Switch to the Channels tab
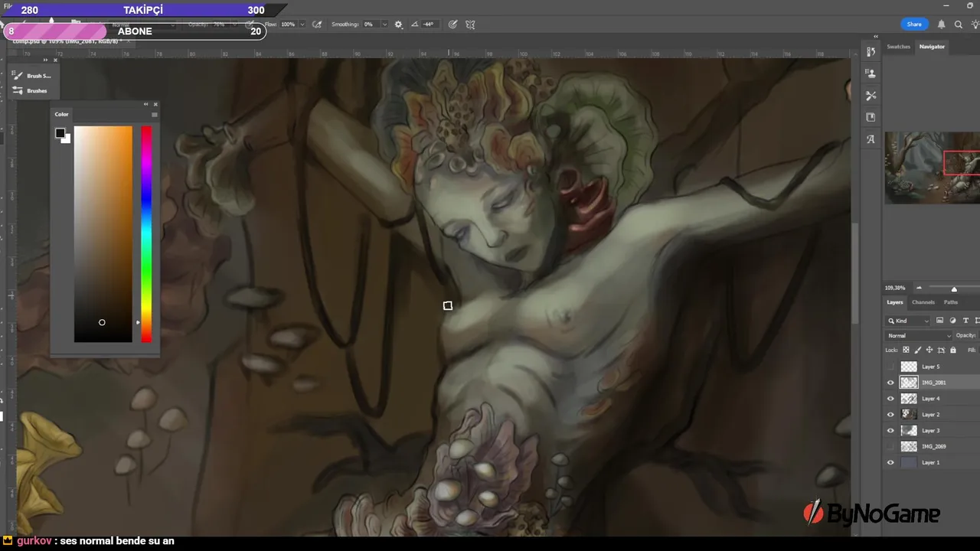 pos(923,302)
